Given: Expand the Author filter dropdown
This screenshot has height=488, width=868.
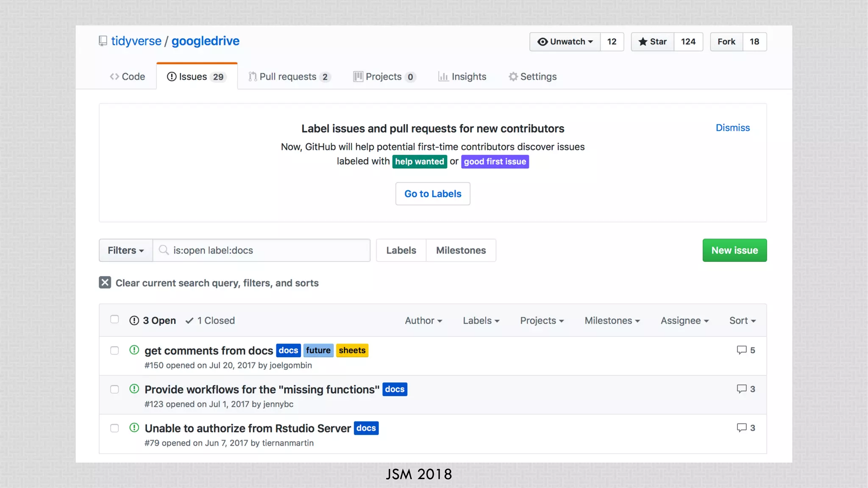Looking at the screenshot, I should tap(423, 321).
